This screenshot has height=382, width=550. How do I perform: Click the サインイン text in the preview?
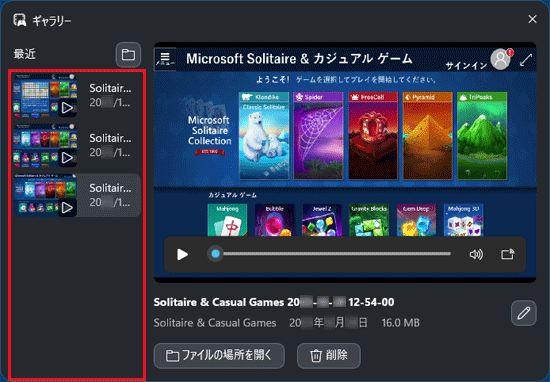point(466,66)
